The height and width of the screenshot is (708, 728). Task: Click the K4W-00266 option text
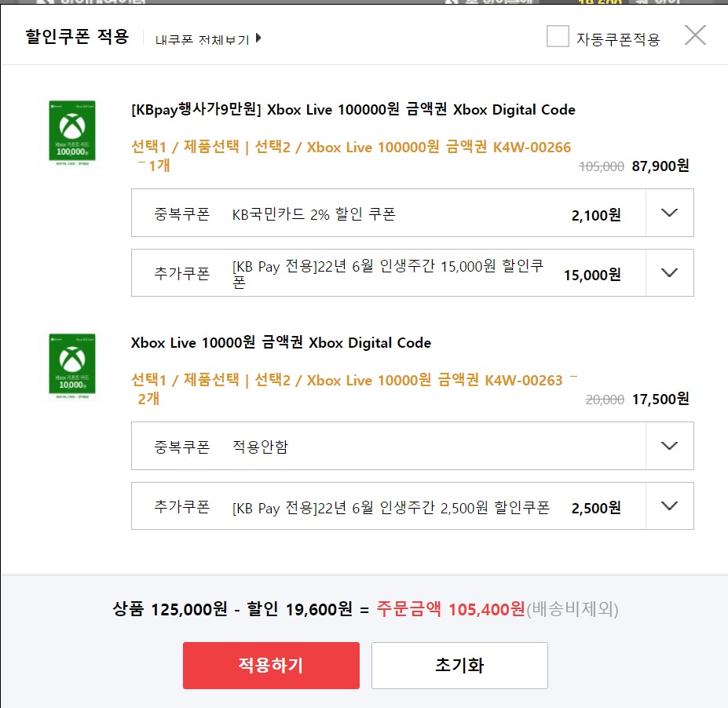click(x=532, y=148)
